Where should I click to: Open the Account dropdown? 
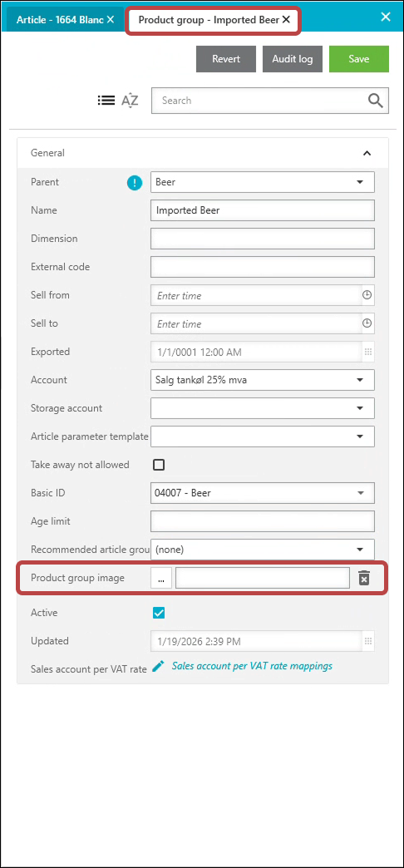click(x=263, y=380)
